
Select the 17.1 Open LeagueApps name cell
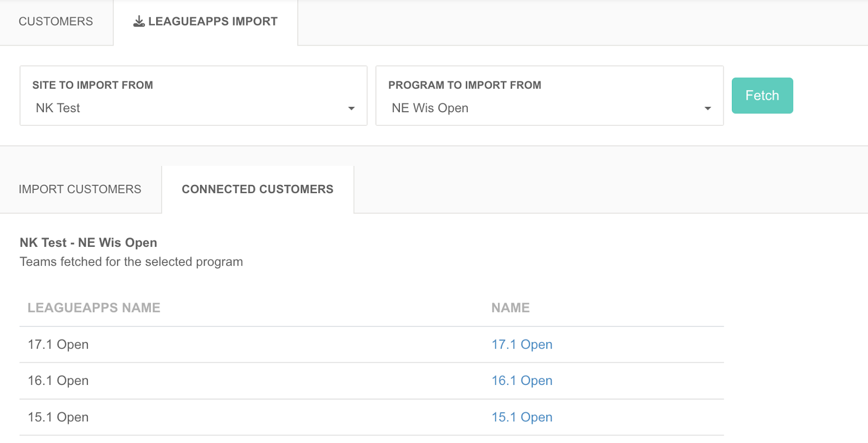(x=58, y=344)
